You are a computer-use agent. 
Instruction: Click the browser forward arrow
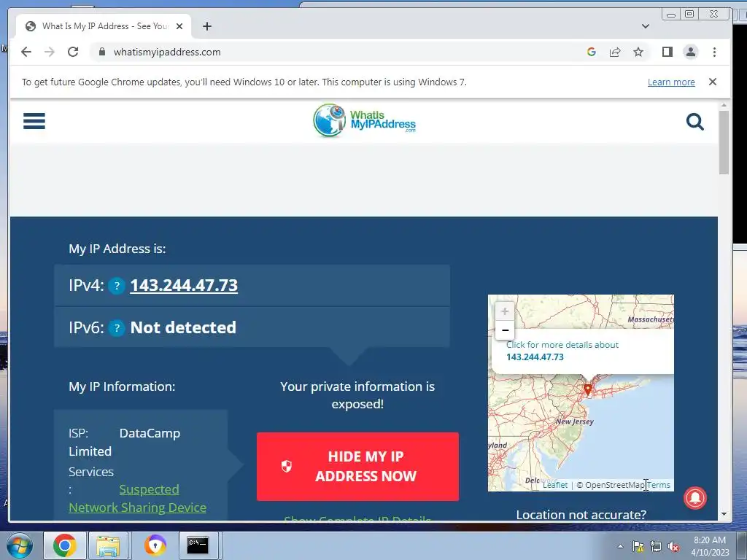pyautogui.click(x=49, y=52)
